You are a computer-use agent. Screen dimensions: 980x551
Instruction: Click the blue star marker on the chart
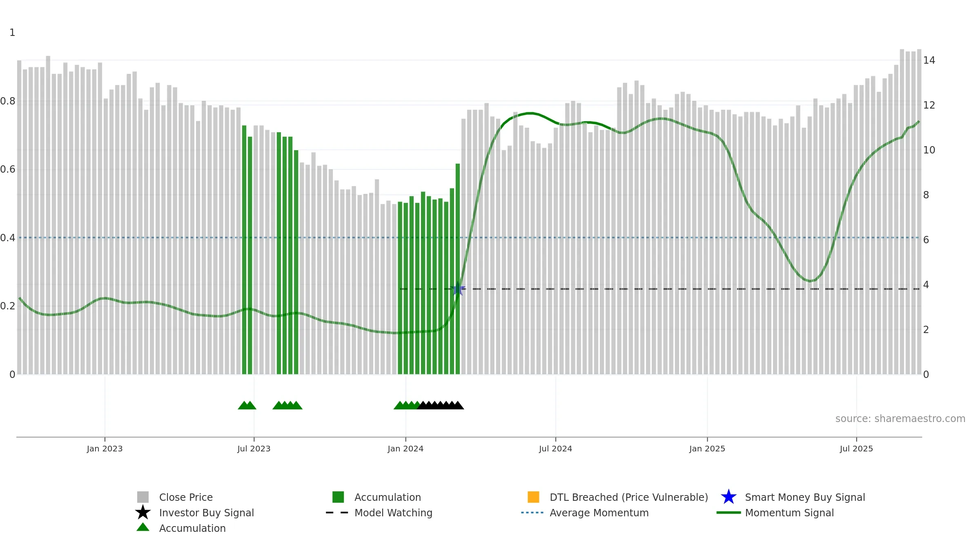459,289
